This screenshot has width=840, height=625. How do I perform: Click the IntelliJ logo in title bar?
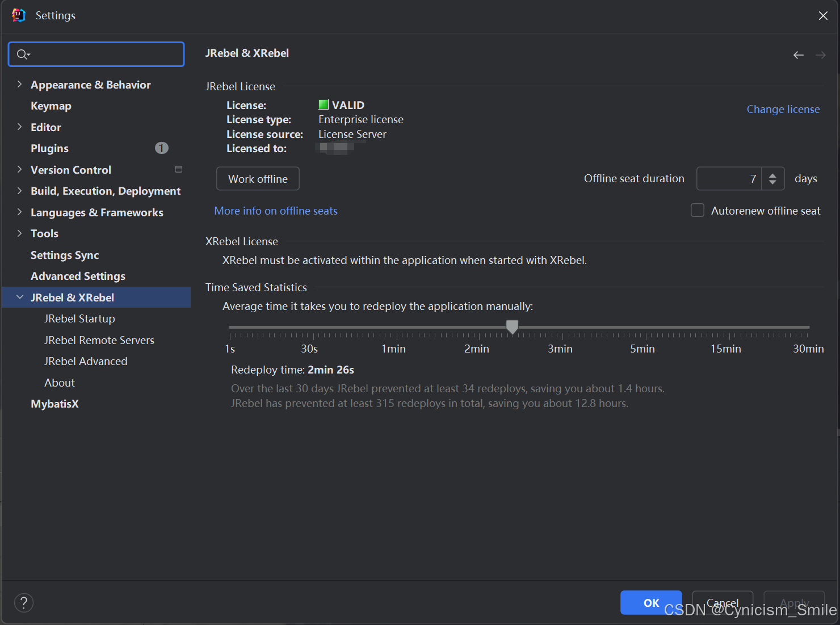19,15
